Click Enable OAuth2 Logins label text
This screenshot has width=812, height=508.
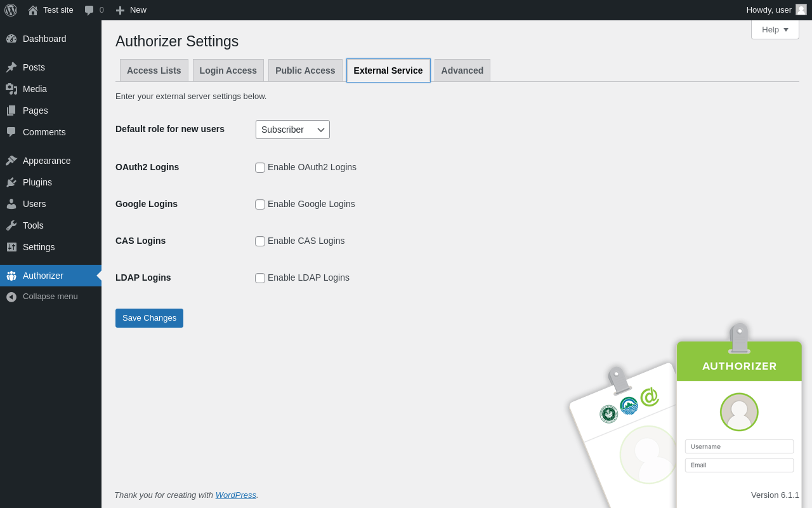[x=312, y=167]
